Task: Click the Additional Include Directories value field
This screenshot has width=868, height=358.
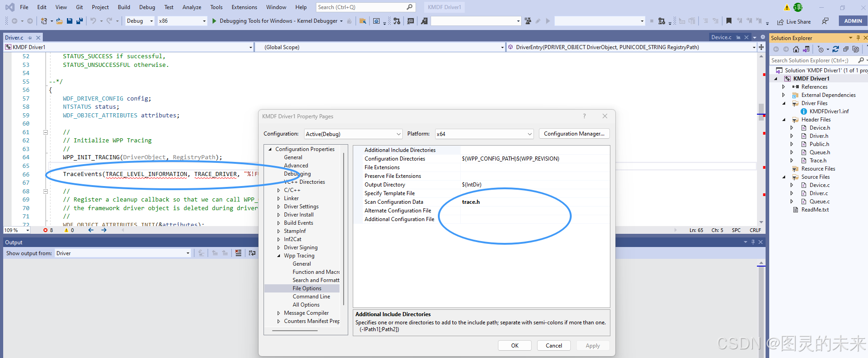Action: 535,150
